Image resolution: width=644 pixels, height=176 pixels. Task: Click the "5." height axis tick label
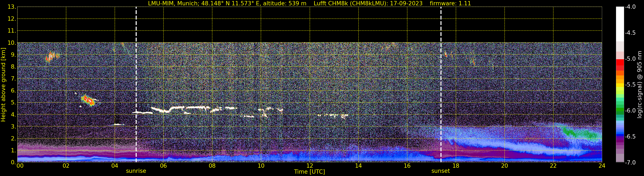13,102
